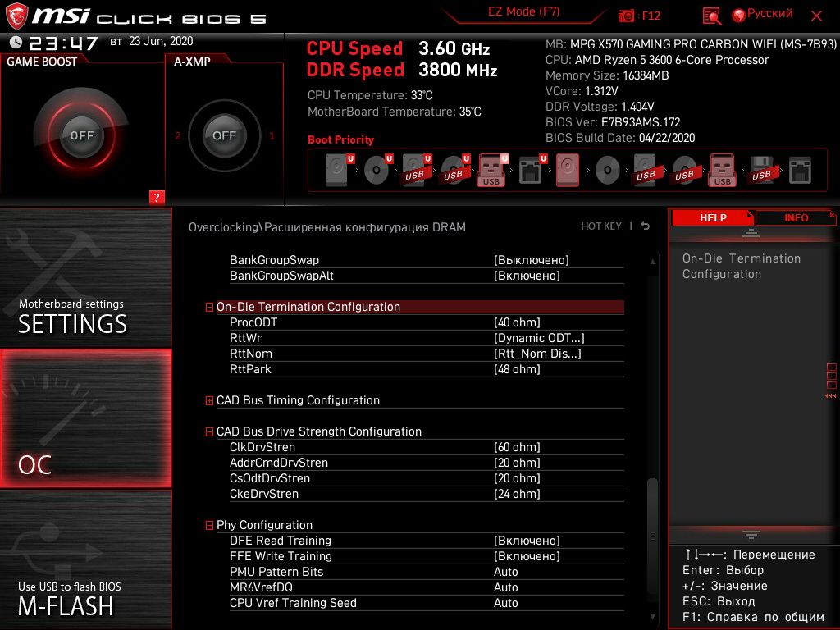Close the BIOS with the red X
The image size is (840, 630).
pyautogui.click(x=816, y=16)
